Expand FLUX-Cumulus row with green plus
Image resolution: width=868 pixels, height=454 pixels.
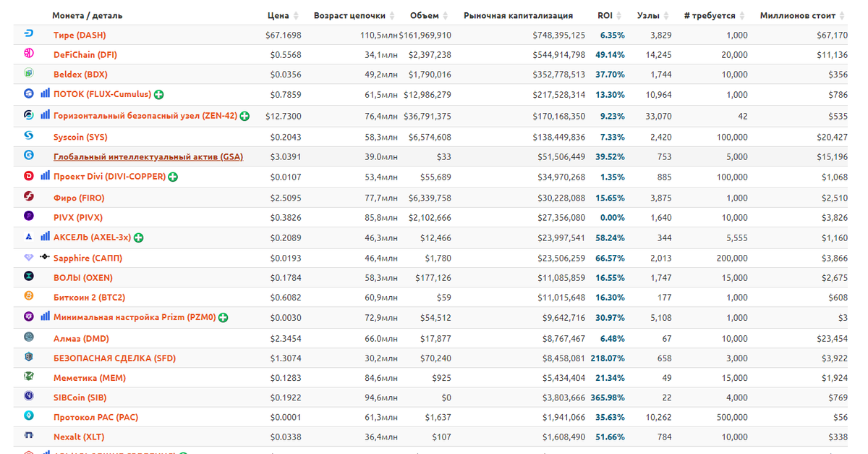(158, 95)
